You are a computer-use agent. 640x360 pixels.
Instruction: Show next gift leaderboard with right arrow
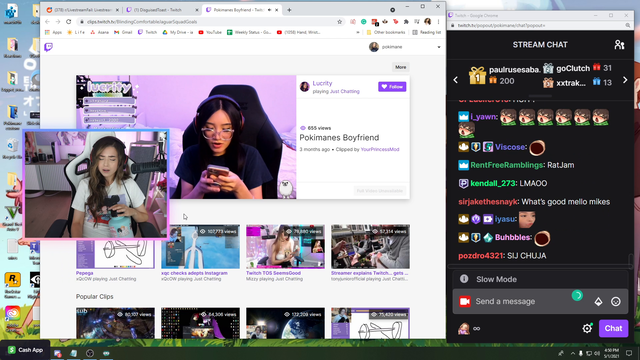(x=625, y=80)
